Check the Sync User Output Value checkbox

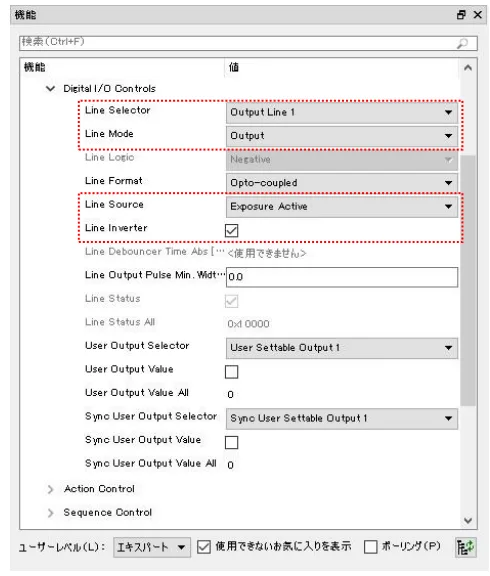[231, 443]
